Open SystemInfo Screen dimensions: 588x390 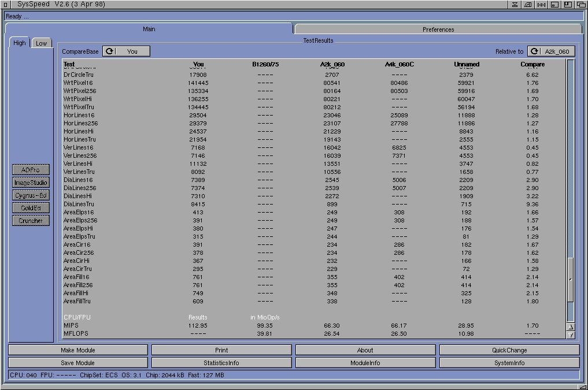click(x=509, y=363)
